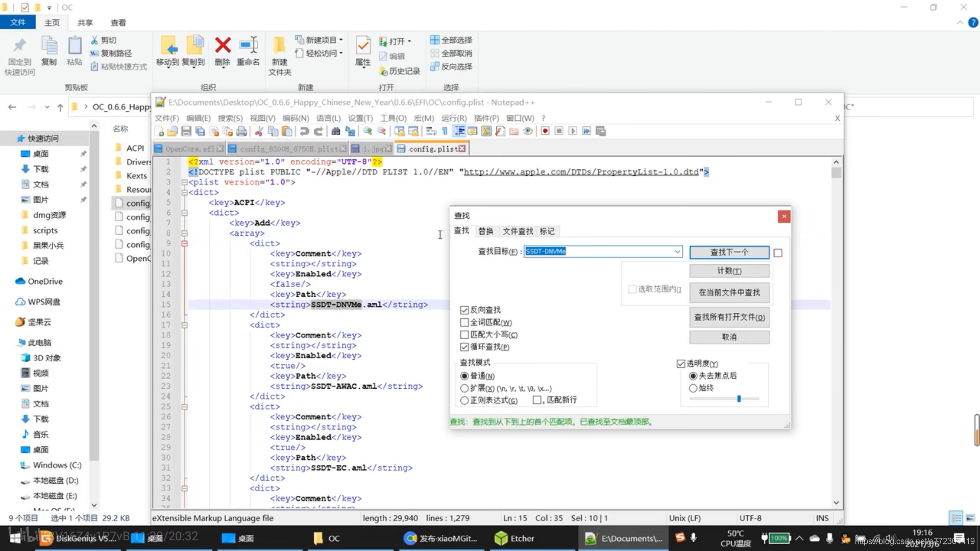This screenshot has width=980, height=551.
Task: Collapse the fold marker at line 9
Action: pyautogui.click(x=185, y=243)
